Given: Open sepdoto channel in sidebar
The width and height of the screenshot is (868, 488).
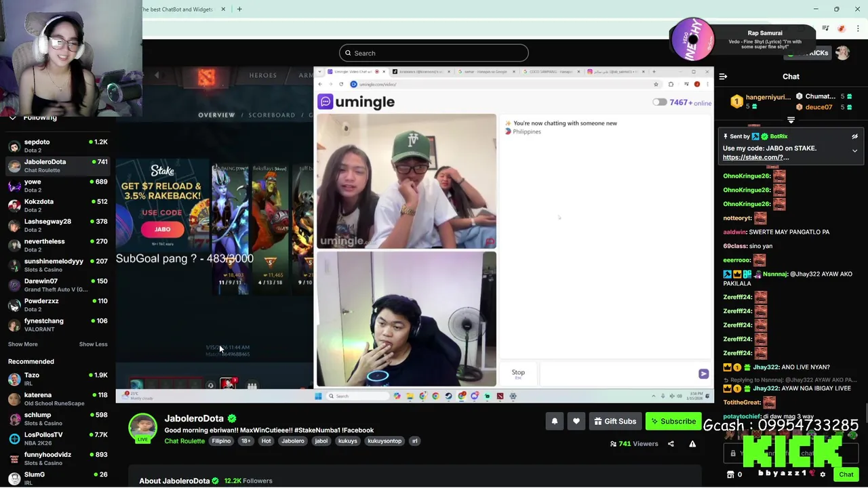Looking at the screenshot, I should pos(58,146).
